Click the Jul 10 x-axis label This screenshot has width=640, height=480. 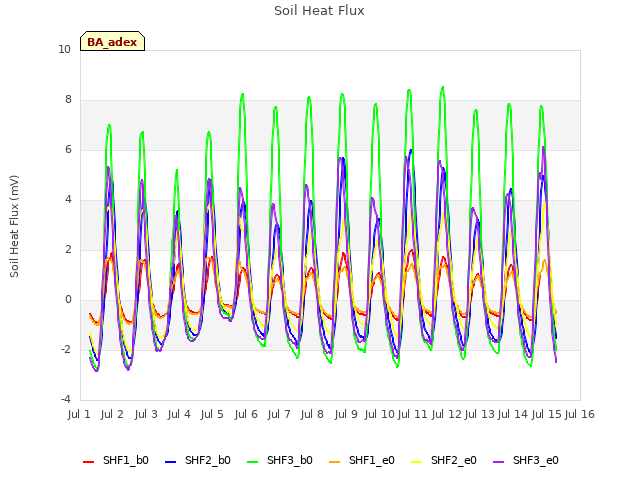[x=380, y=414]
